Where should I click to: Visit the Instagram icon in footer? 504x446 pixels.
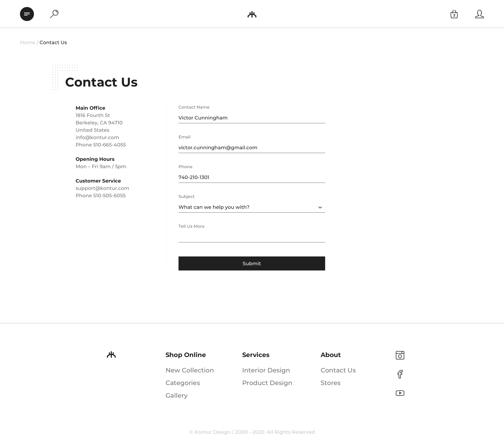(400, 355)
